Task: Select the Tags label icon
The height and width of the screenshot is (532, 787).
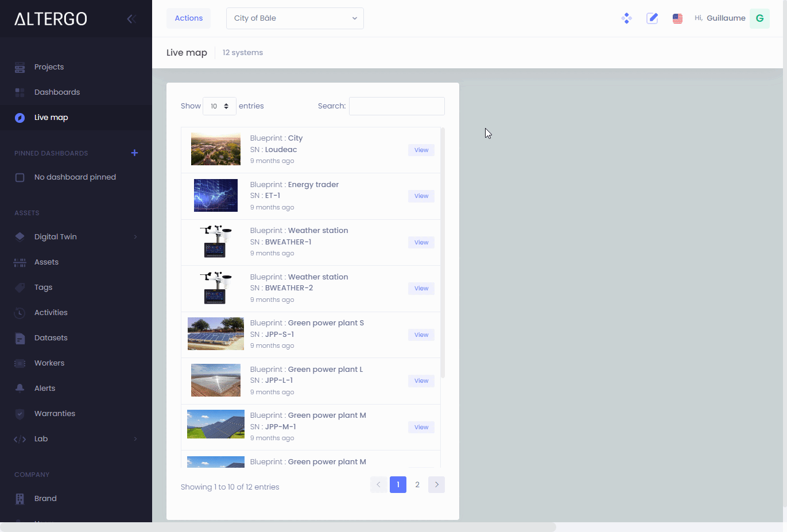Action: (20, 287)
